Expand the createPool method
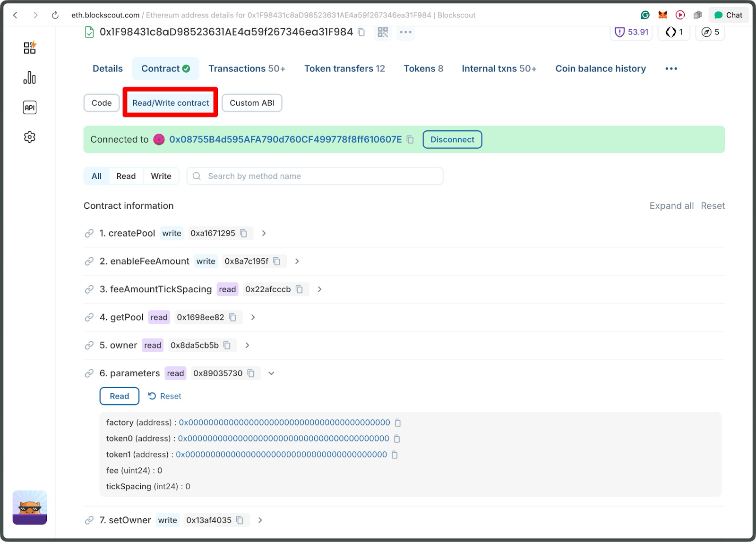Viewport: 756px width, 542px height. click(264, 233)
